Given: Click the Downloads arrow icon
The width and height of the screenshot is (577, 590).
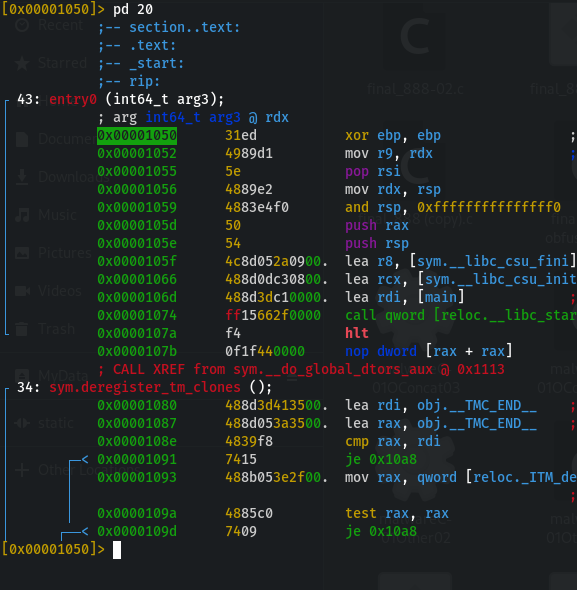Looking at the screenshot, I should [x=22, y=177].
